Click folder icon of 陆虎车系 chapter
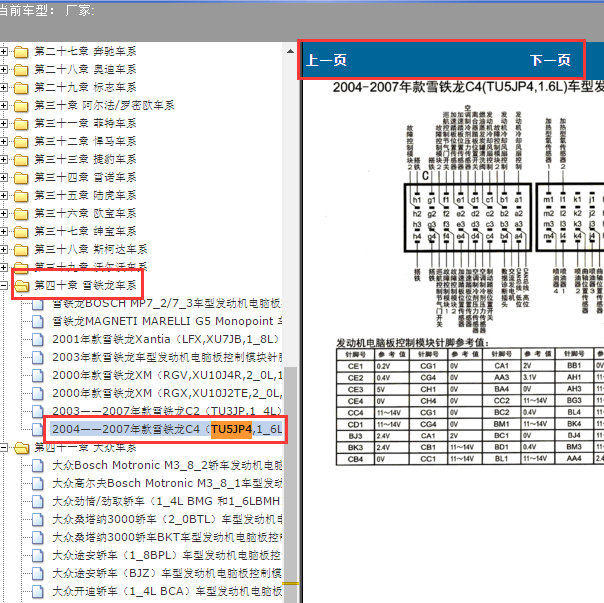 (x=21, y=196)
